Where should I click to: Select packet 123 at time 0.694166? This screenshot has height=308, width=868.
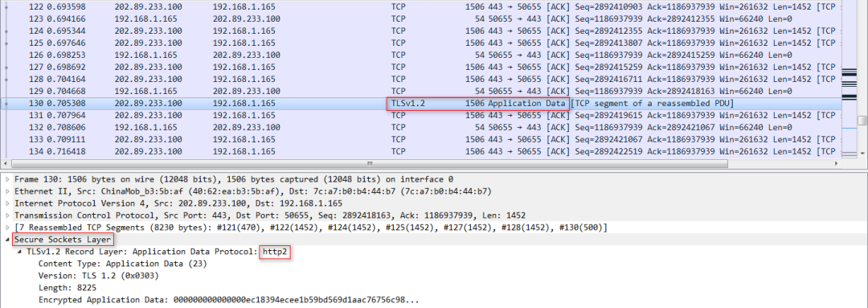[x=420, y=18]
